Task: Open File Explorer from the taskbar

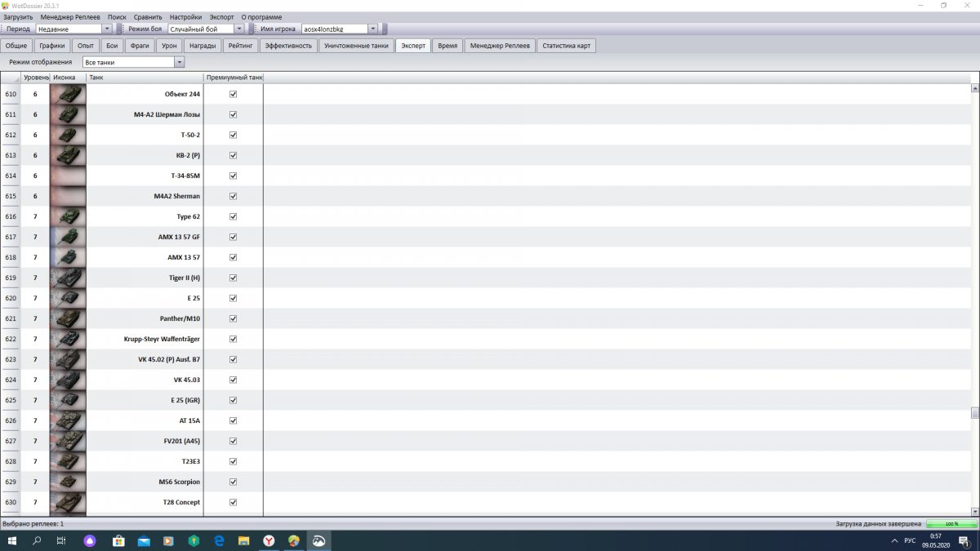Action: point(243,540)
